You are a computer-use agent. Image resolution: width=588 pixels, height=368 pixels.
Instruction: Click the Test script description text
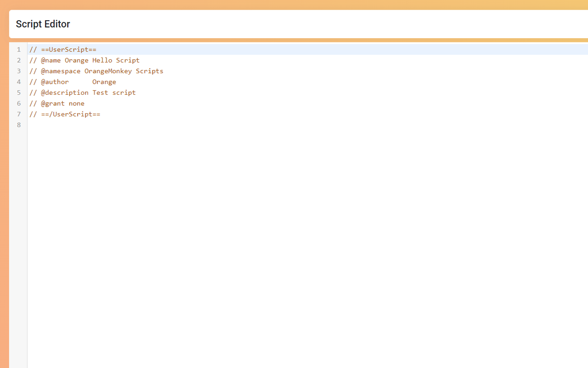click(114, 92)
